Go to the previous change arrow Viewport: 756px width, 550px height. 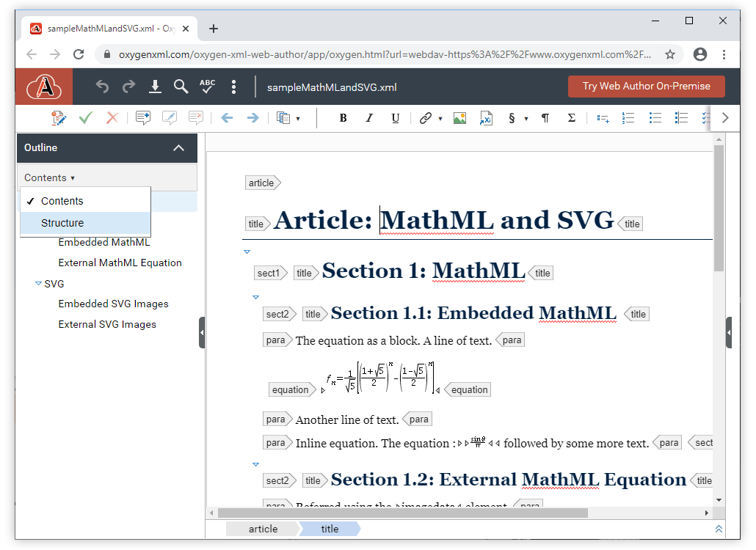(x=227, y=117)
